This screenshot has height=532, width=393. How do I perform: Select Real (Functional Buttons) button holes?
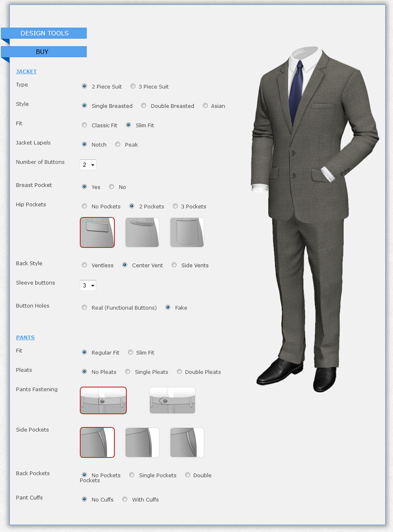(84, 307)
